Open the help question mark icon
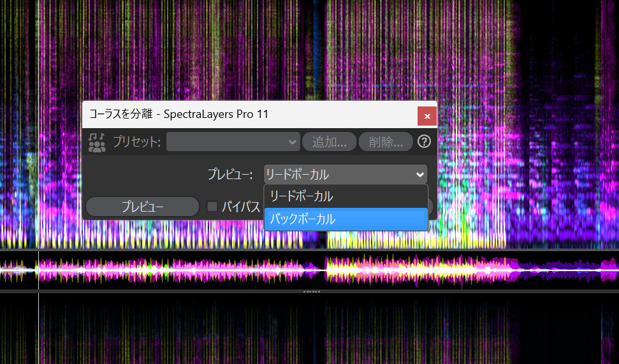 coord(424,142)
